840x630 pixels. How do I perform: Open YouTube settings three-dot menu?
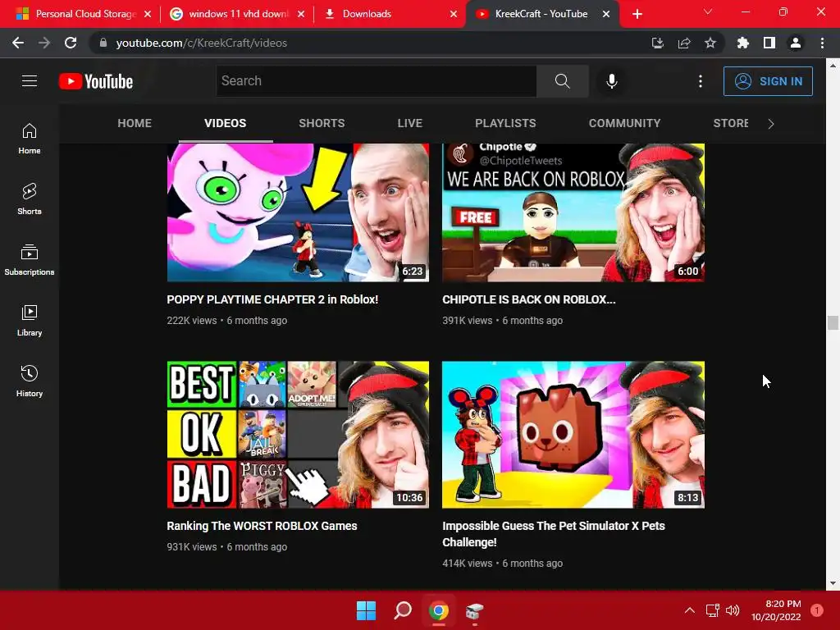pyautogui.click(x=701, y=81)
